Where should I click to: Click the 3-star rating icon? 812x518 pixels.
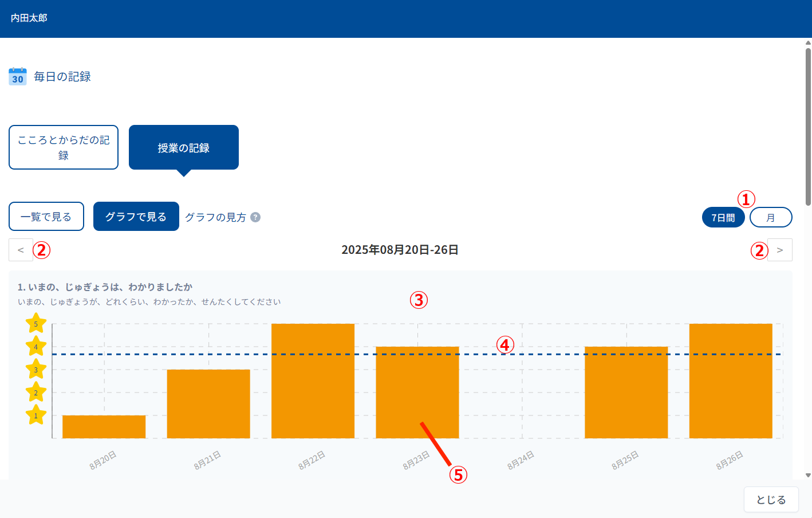pyautogui.click(x=36, y=370)
